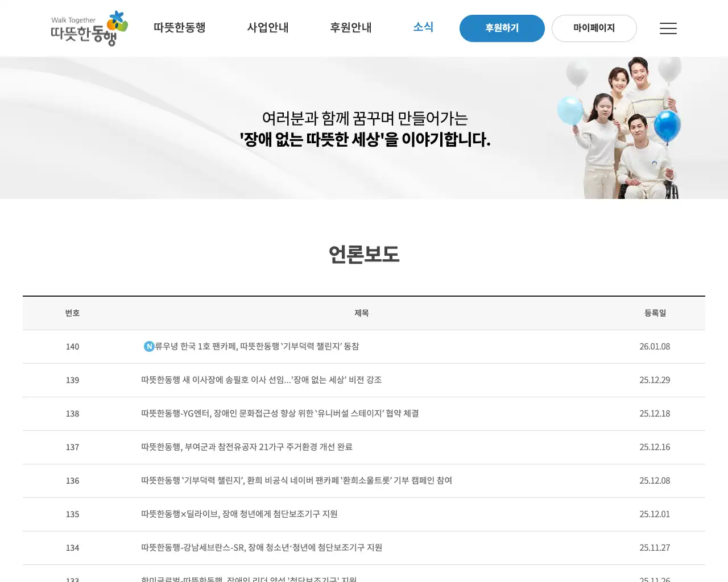728x582 pixels.
Task: Open the 사업안내 menu item
Action: [x=267, y=27]
